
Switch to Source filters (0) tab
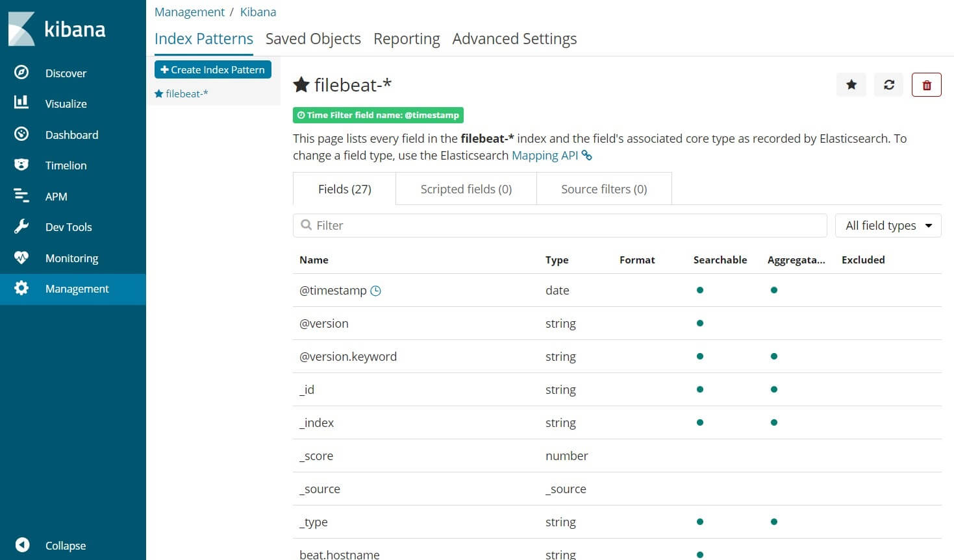(604, 189)
